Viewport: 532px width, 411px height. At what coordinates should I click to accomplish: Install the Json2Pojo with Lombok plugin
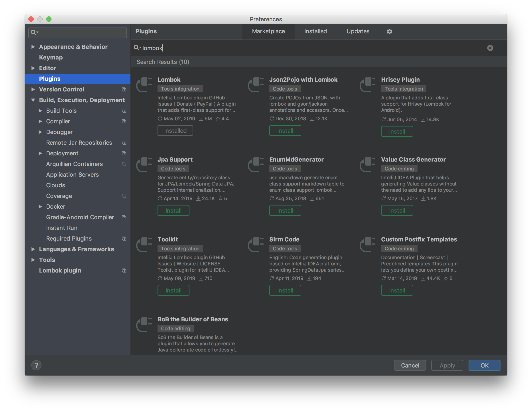click(x=285, y=130)
